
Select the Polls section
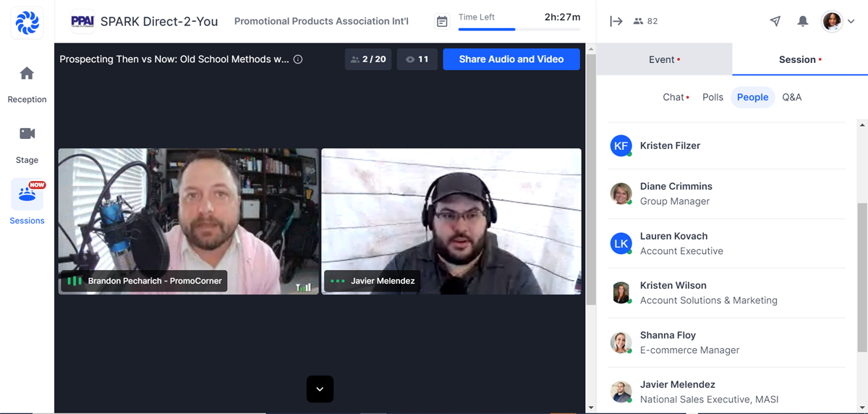712,97
